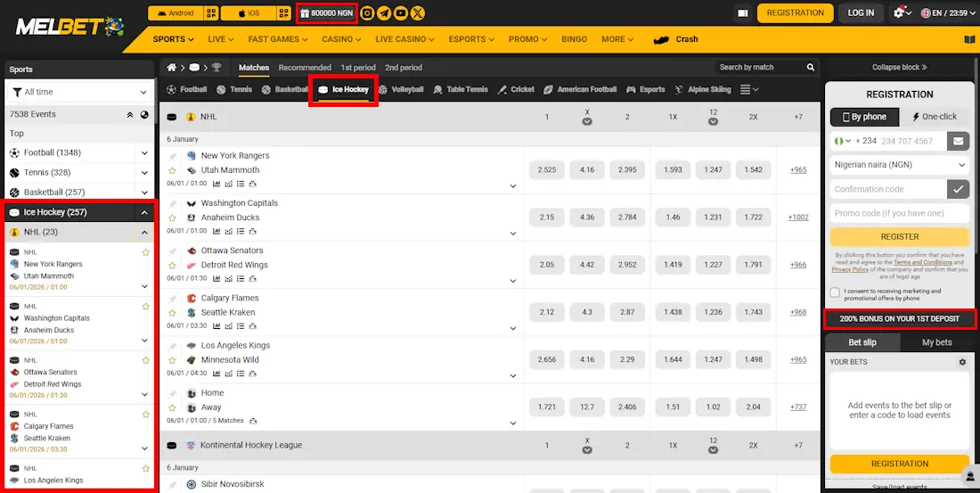Open the LIVE CASINO main menu

pos(404,39)
